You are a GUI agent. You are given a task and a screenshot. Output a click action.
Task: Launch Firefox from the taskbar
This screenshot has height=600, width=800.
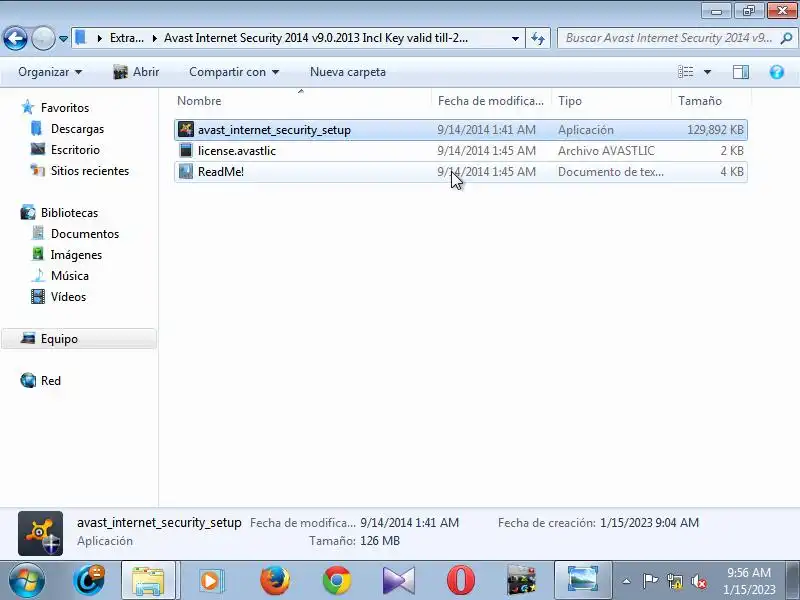(x=274, y=580)
